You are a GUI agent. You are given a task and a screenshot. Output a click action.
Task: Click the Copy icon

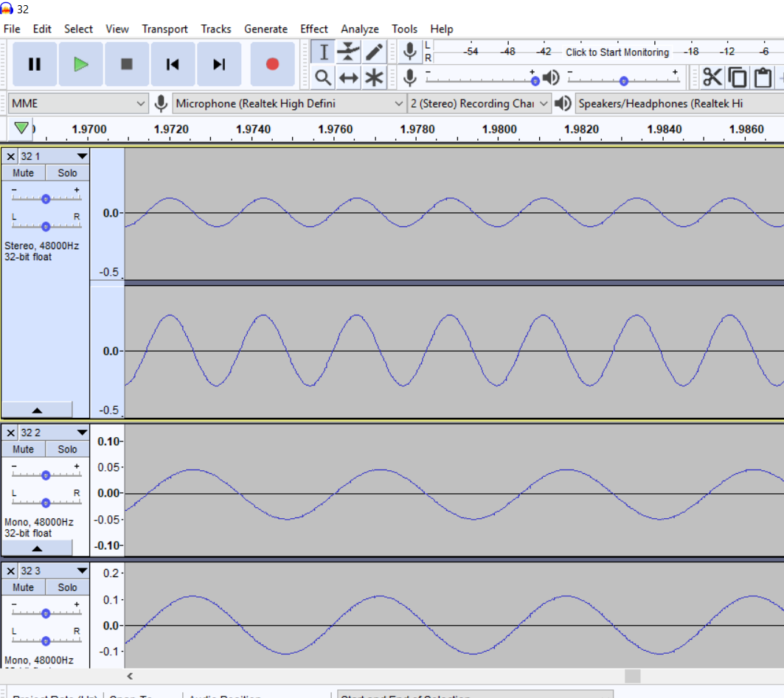coord(738,77)
